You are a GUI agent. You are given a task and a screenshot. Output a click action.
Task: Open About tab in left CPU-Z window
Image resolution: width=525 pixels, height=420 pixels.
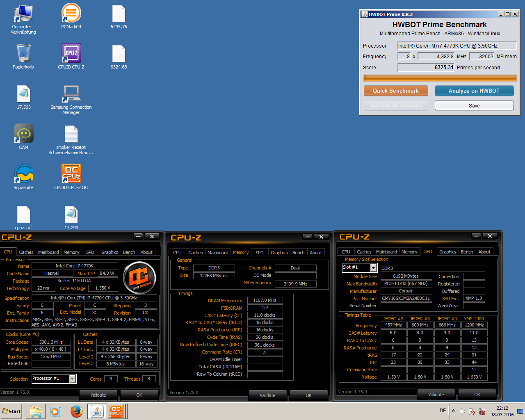tap(146, 252)
